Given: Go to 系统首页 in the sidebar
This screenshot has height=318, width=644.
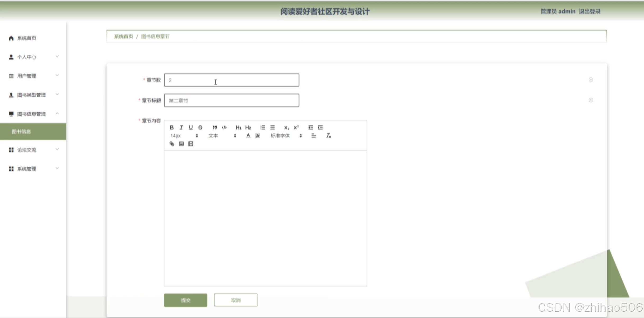Looking at the screenshot, I should coord(26,38).
